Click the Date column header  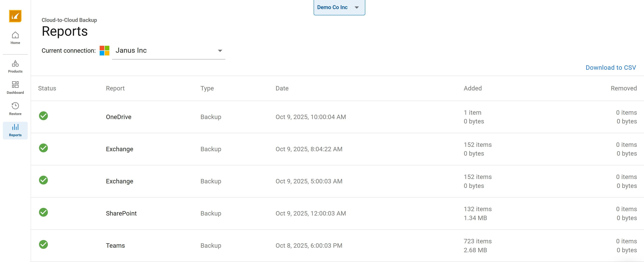pos(282,88)
